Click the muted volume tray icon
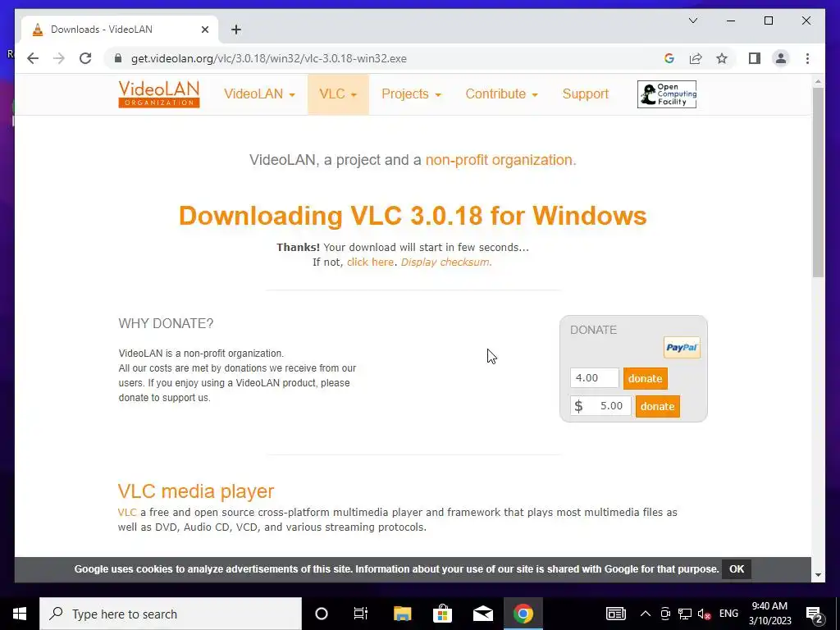 (x=704, y=614)
